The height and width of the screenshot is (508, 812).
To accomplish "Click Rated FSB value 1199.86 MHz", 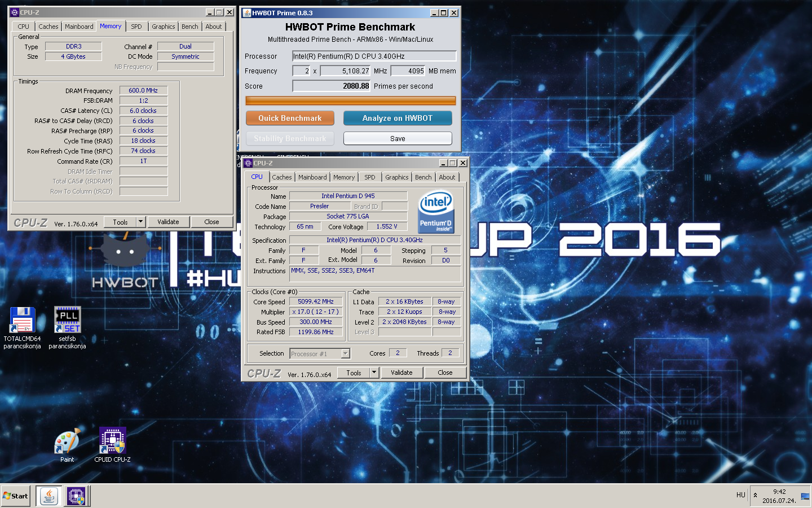I will tap(316, 332).
